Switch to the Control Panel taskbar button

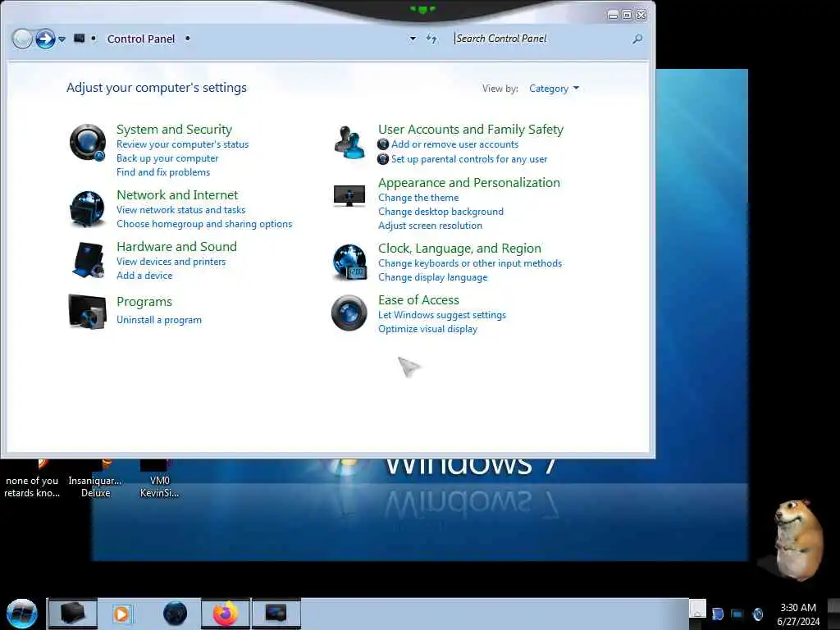pos(276,614)
